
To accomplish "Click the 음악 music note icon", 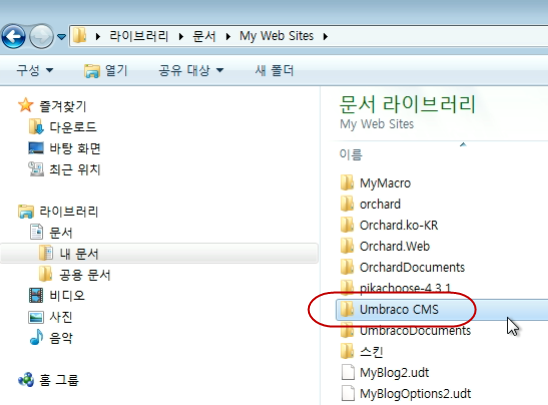I will pyautogui.click(x=36, y=337).
